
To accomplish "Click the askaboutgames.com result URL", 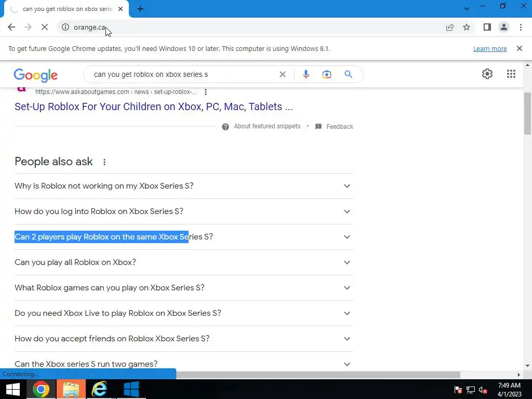I will 116,92.
